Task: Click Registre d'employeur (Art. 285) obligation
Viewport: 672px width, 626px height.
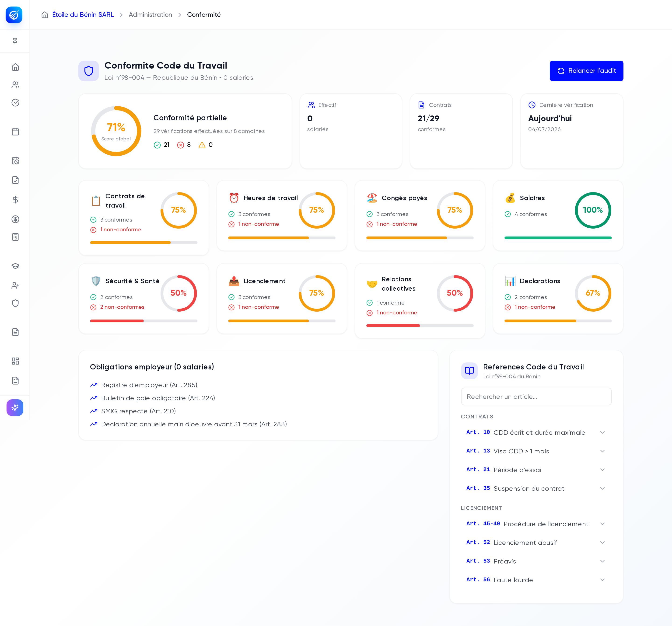Action: (x=144, y=385)
